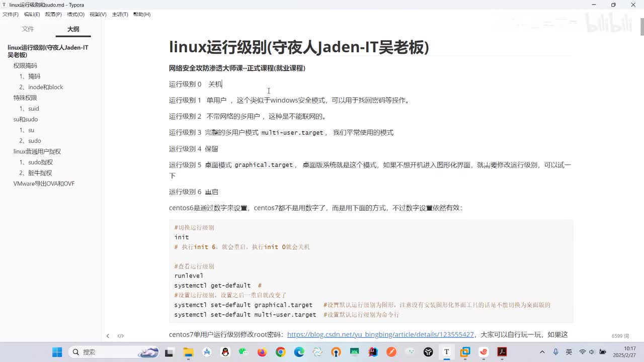Viewport: 644px width, 362px height.
Task: Click the vertical scrollbar thumb
Action: (x=641, y=27)
